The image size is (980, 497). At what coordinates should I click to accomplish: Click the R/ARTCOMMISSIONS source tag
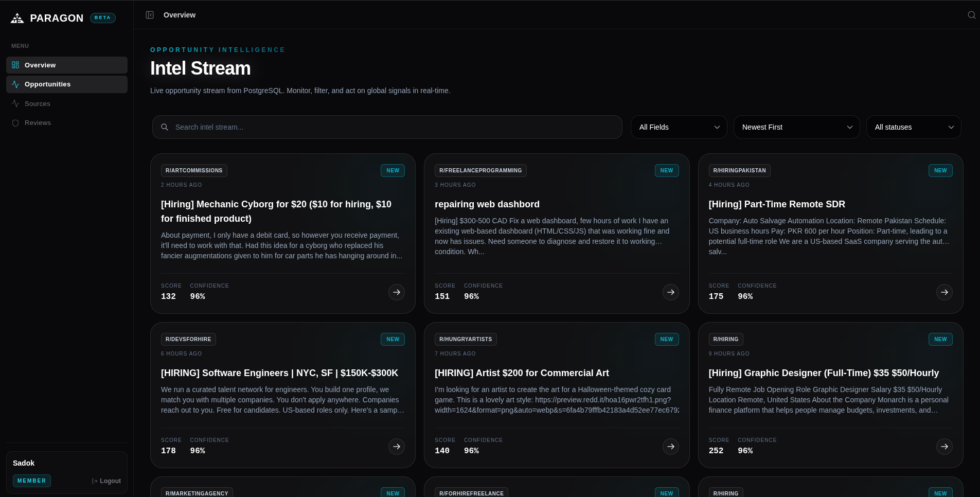194,171
